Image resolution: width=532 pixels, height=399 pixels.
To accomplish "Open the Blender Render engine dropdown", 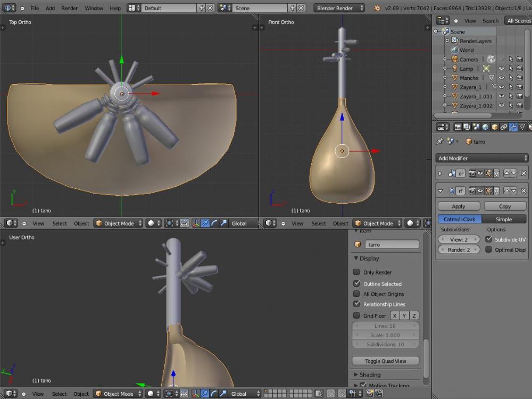I will (x=339, y=9).
